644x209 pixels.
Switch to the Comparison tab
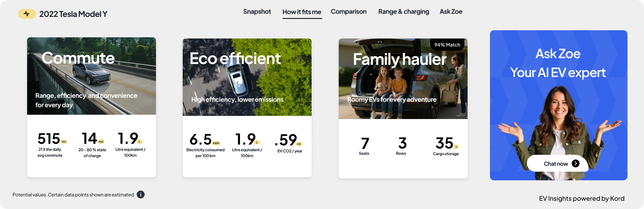[x=349, y=12]
